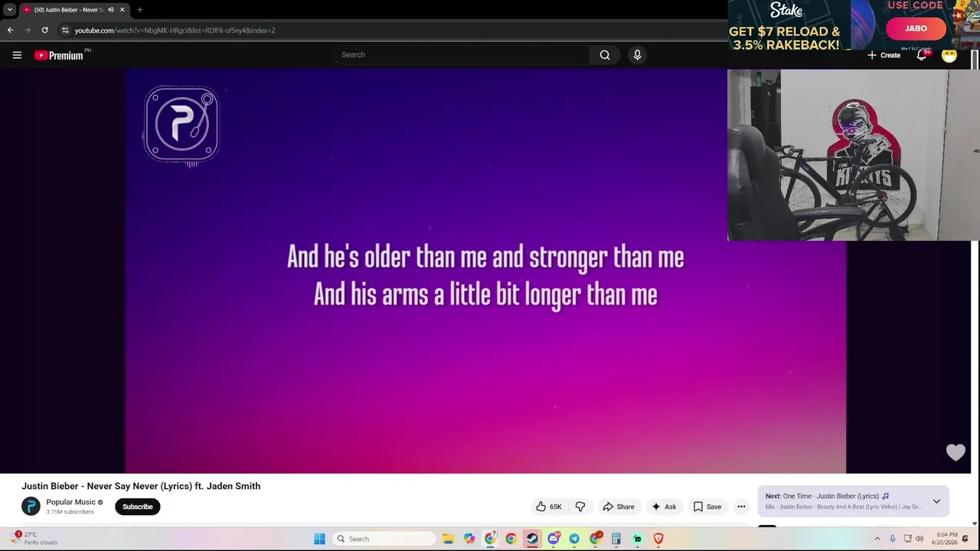
Task: Open the Create upload button
Action: (x=884, y=55)
